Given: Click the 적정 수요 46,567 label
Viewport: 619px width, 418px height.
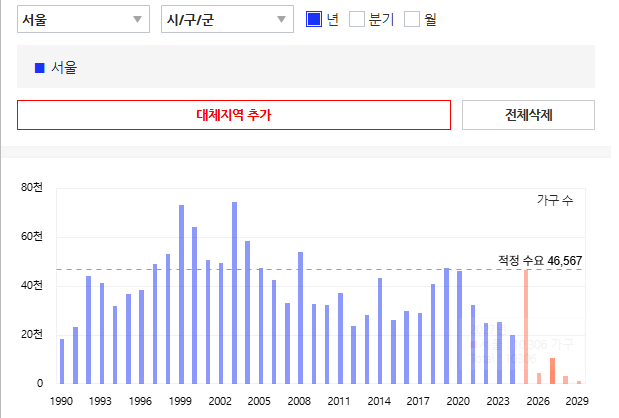Looking at the screenshot, I should tap(540, 260).
